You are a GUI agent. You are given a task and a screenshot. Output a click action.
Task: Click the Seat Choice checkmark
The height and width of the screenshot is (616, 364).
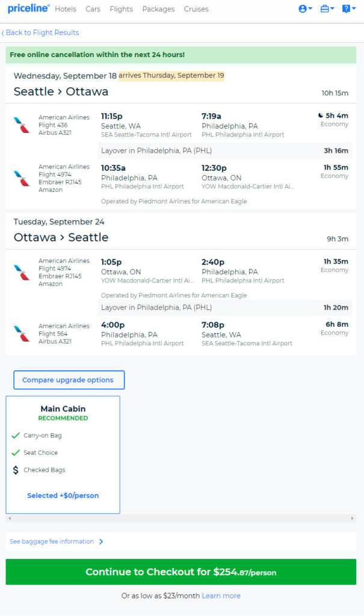point(16,452)
